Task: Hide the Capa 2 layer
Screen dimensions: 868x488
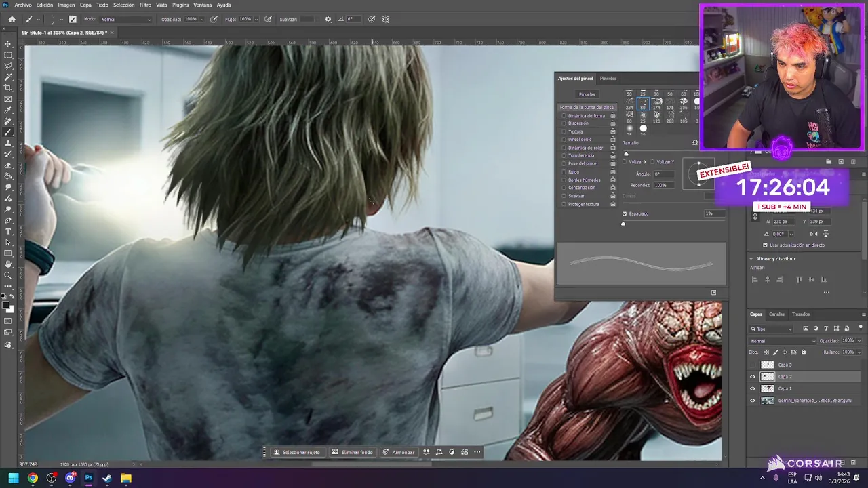Action: coord(752,377)
